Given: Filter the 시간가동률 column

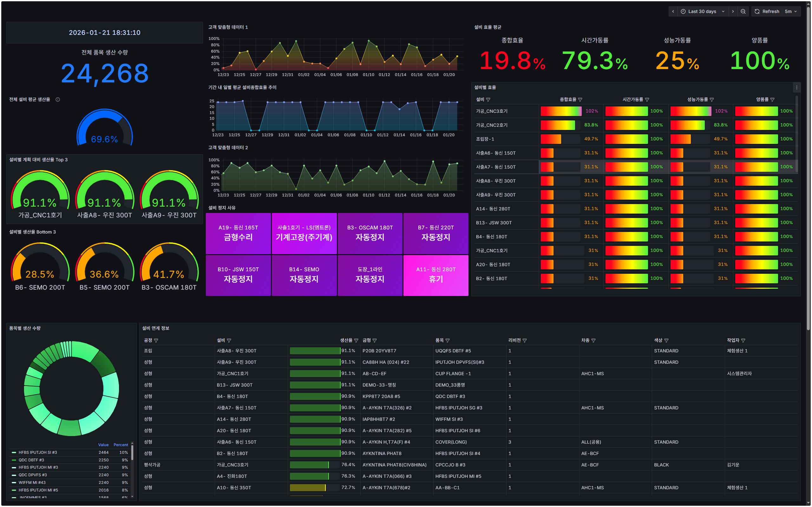Looking at the screenshot, I should point(647,99).
